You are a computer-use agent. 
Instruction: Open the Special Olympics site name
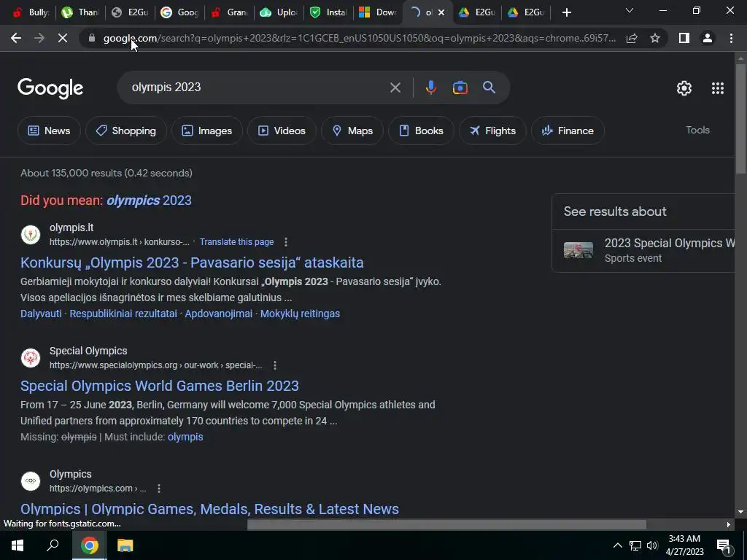[x=88, y=351]
